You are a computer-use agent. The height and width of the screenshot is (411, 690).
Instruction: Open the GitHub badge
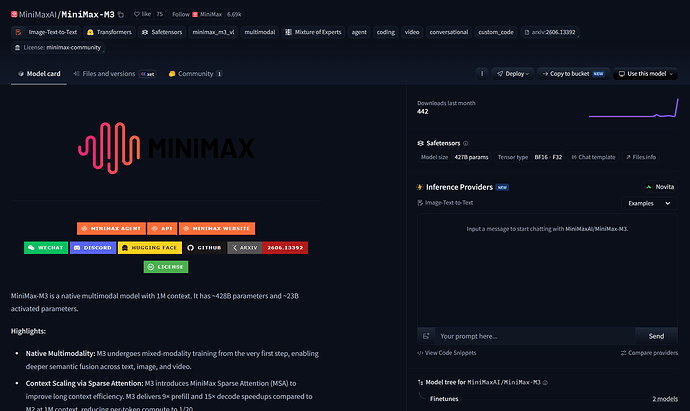pos(205,248)
